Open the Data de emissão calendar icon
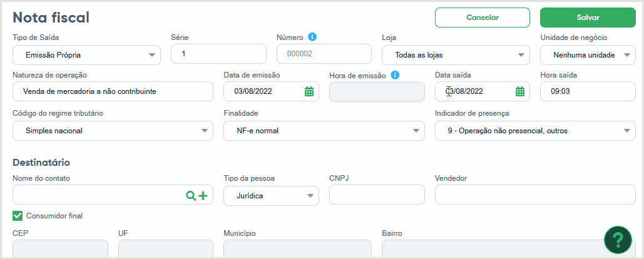 click(309, 91)
